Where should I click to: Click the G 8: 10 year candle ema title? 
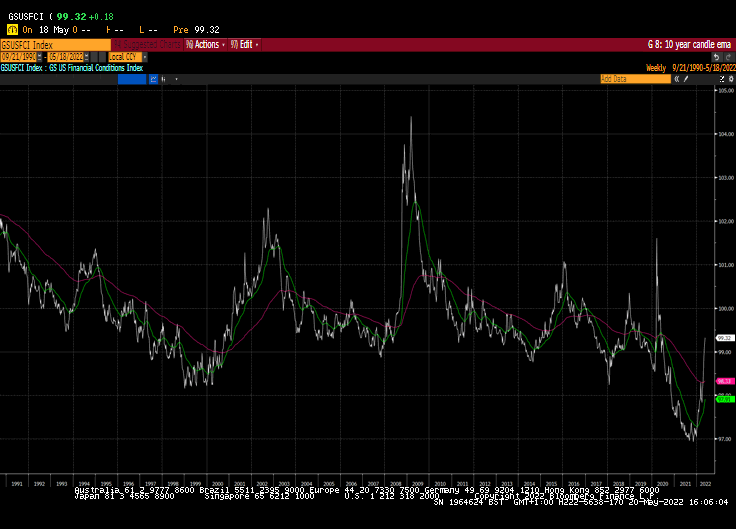click(689, 44)
